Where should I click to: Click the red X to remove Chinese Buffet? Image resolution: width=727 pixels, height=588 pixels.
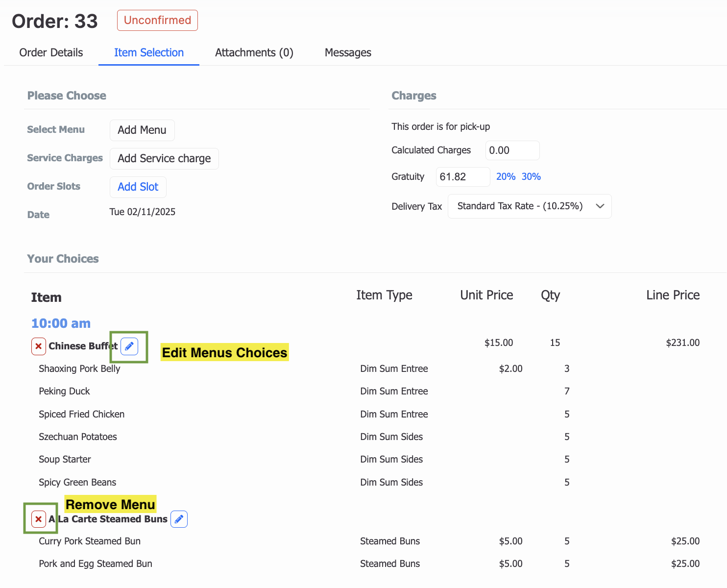39,346
